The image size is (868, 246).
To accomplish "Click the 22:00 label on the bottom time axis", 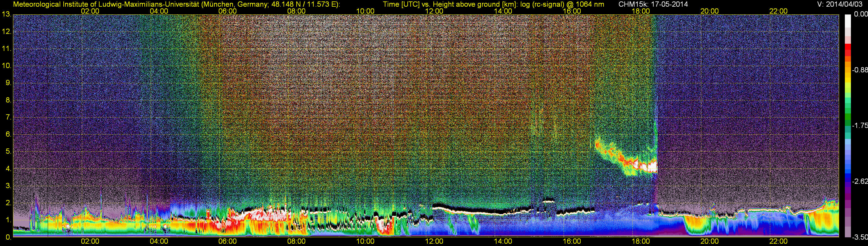I will pyautogui.click(x=778, y=241).
